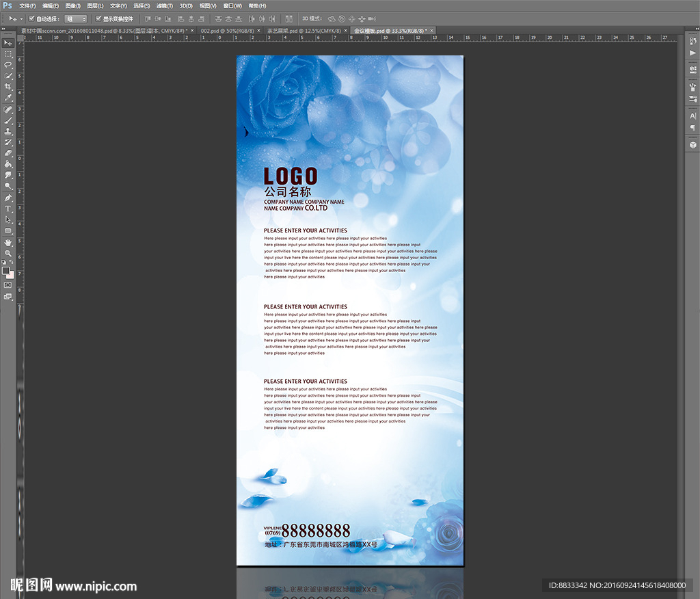Viewport: 700px width, 599px height.
Task: Open the Brush Presets panel icon
Action: click(692, 87)
